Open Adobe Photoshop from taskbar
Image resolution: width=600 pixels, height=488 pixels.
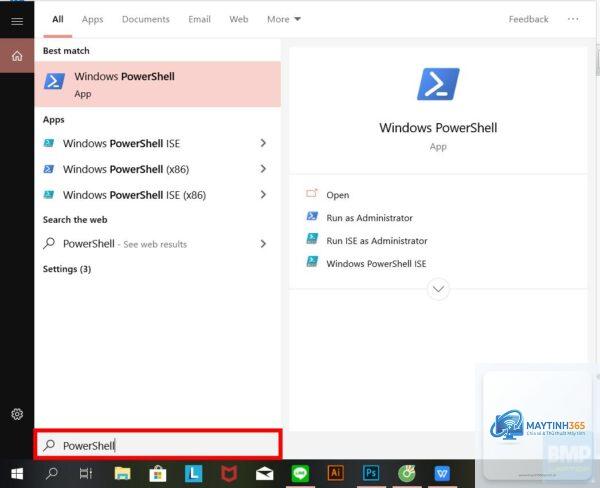[371, 474]
